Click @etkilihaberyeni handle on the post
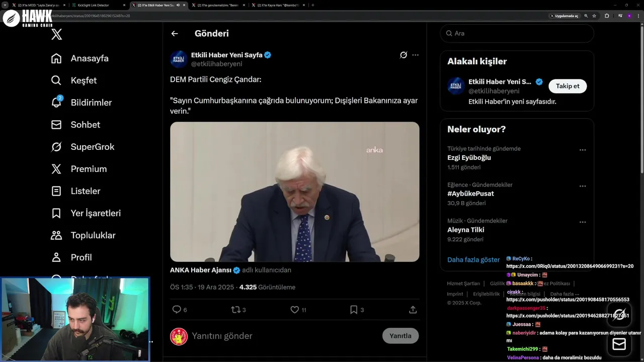The height and width of the screenshot is (362, 644). [x=216, y=64]
